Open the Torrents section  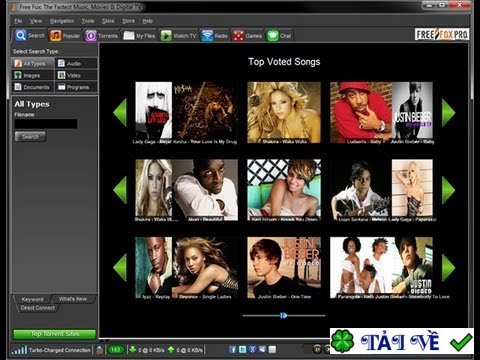[101, 36]
